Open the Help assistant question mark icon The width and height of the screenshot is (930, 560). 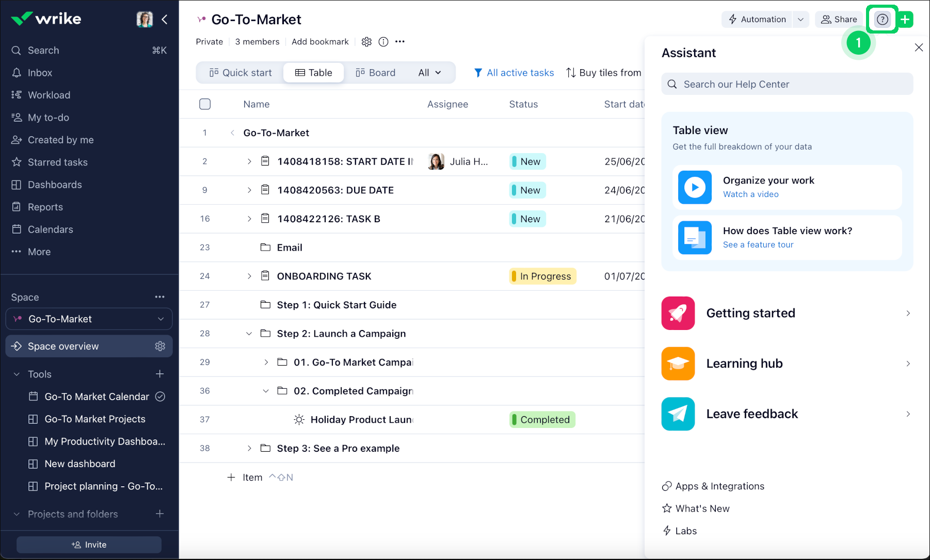(882, 20)
